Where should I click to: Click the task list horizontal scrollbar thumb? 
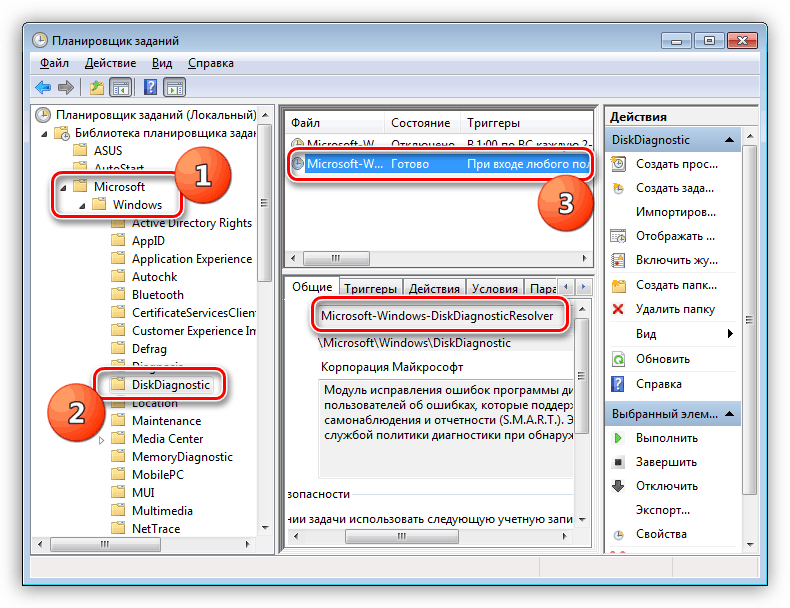coord(336,258)
